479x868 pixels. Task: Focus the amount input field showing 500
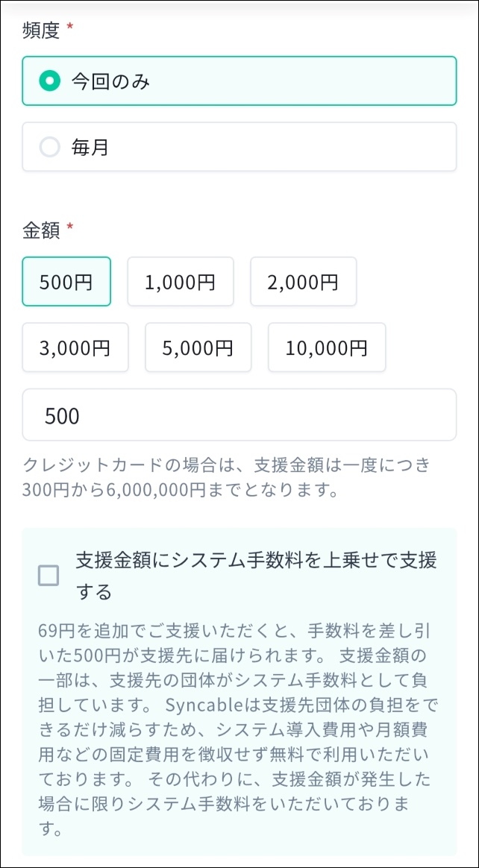click(x=239, y=415)
